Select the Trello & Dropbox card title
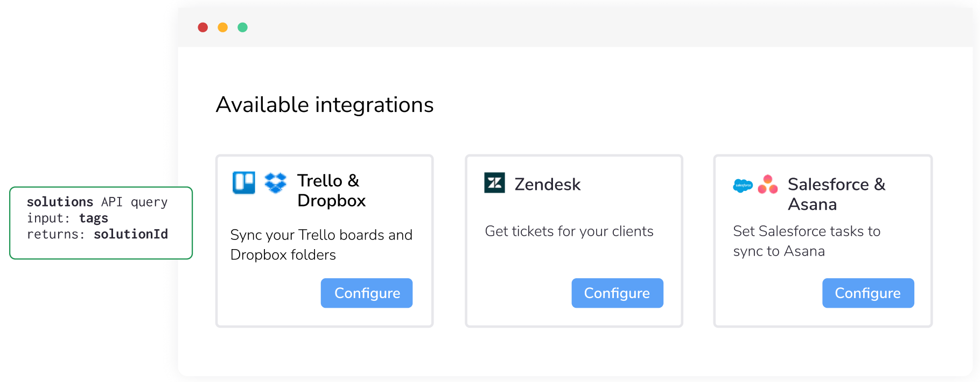The image size is (980, 382). [331, 190]
